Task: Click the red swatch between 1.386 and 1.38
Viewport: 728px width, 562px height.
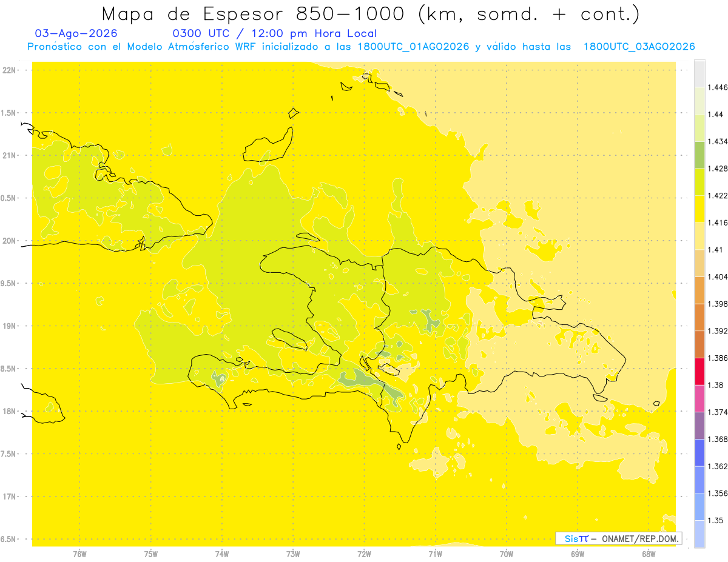Action: point(699,371)
